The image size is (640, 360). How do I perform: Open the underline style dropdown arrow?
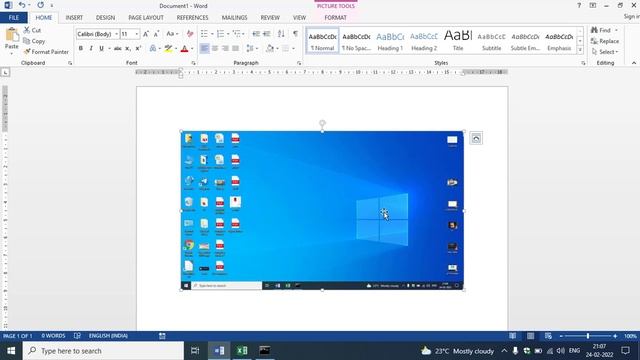[x=109, y=49]
